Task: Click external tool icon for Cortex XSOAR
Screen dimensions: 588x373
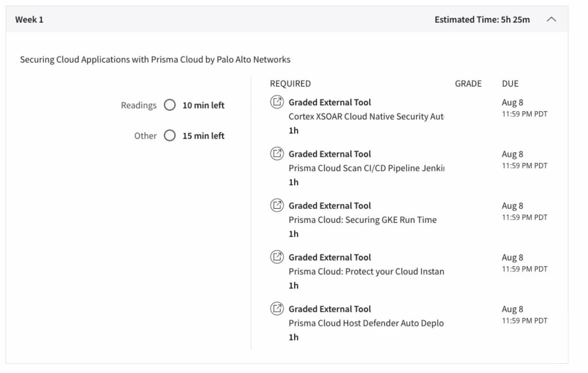Action: tap(277, 102)
